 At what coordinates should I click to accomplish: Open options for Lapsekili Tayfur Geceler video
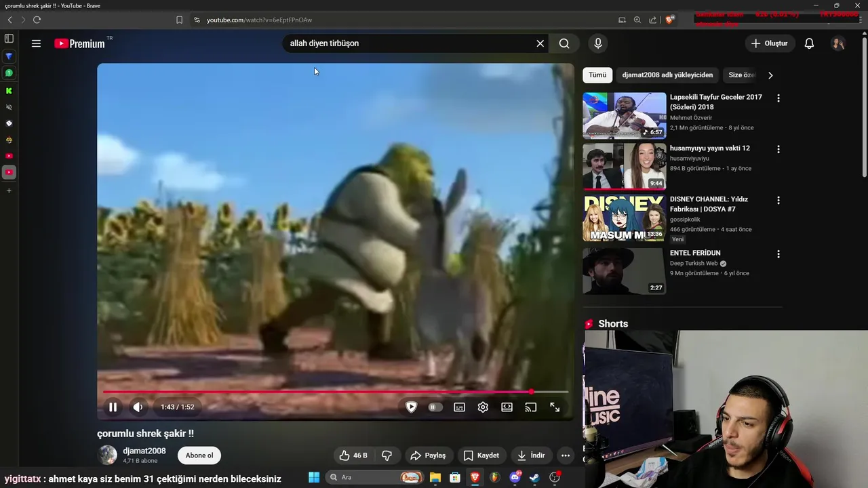pyautogui.click(x=778, y=98)
